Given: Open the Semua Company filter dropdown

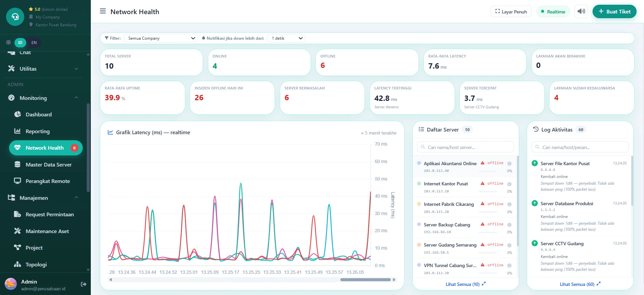Looking at the screenshot, I should (161, 38).
